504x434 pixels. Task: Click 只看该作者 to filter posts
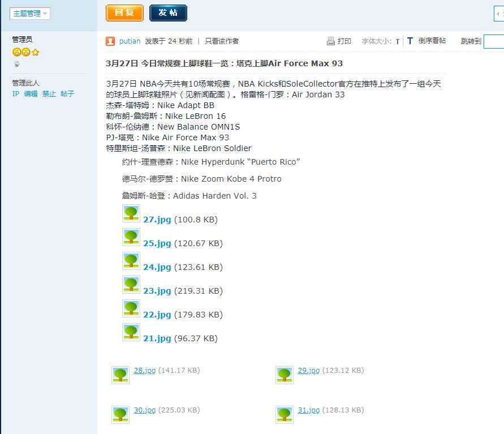click(x=222, y=41)
